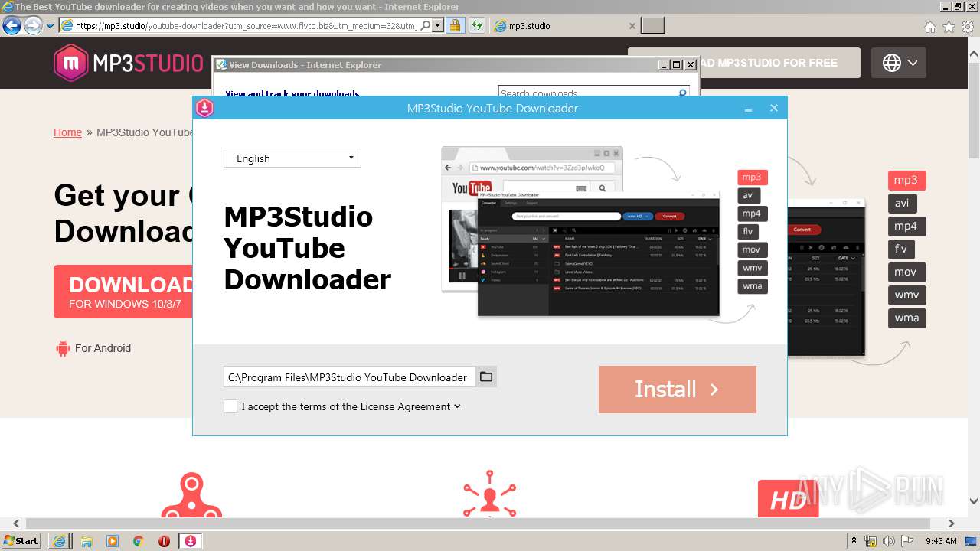980x551 pixels.
Task: Click the browser Back button
Action: [11, 26]
